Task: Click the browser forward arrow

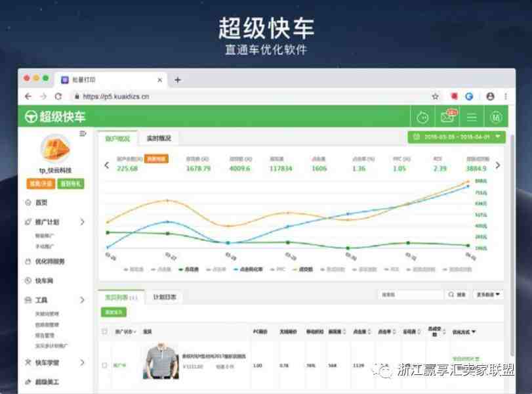Action: tap(43, 97)
